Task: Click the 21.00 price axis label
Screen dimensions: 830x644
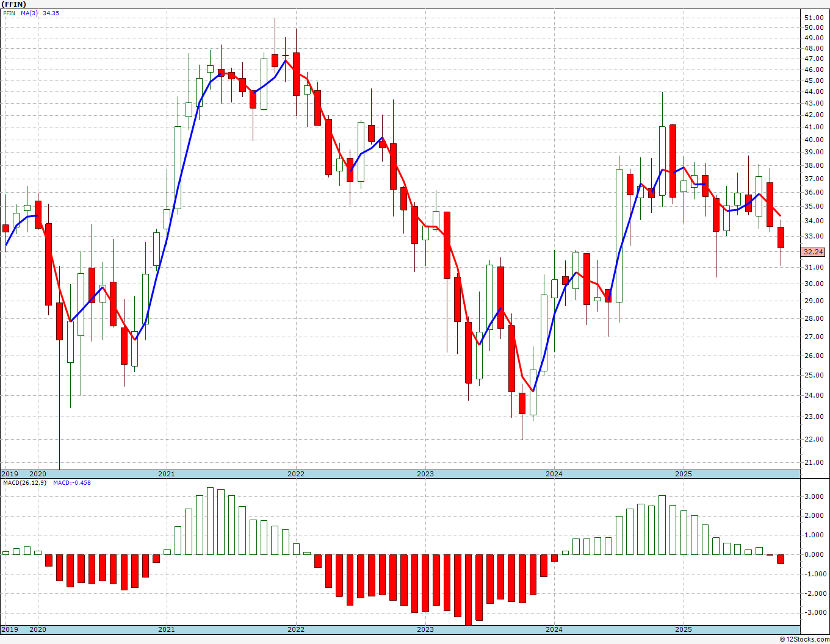Action: coord(814,462)
